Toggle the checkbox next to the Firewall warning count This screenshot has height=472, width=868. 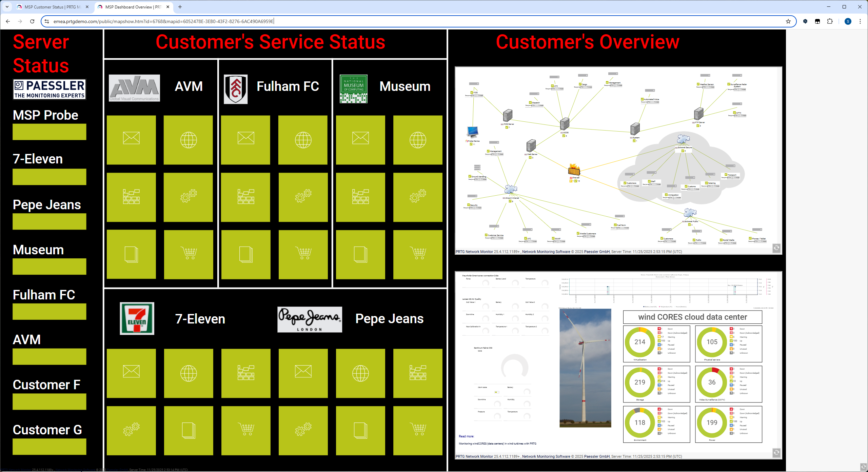point(571,181)
